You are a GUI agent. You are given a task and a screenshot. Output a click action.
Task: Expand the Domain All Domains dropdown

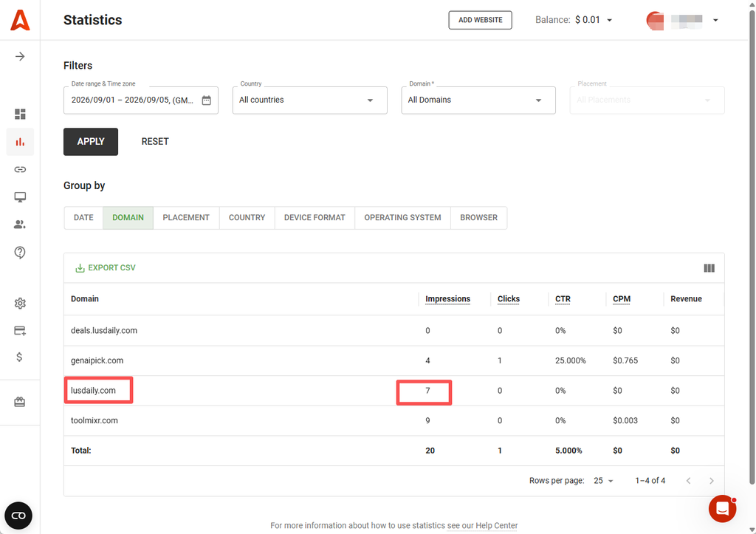(478, 100)
